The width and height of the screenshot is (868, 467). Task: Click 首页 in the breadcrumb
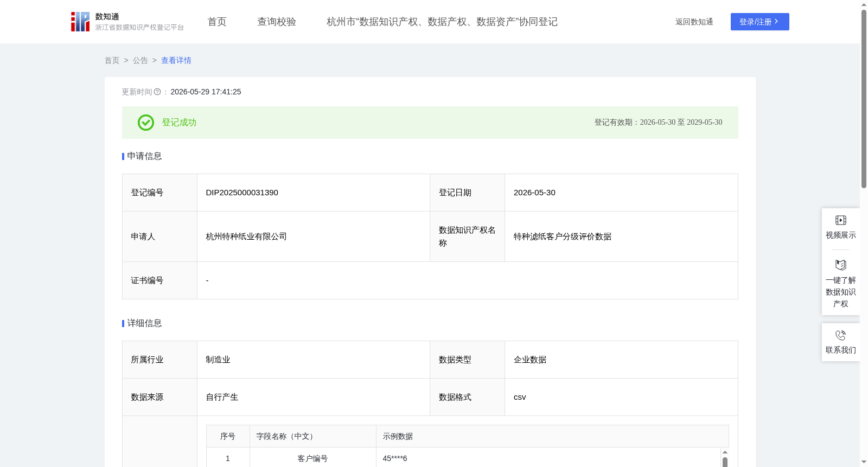tap(112, 61)
